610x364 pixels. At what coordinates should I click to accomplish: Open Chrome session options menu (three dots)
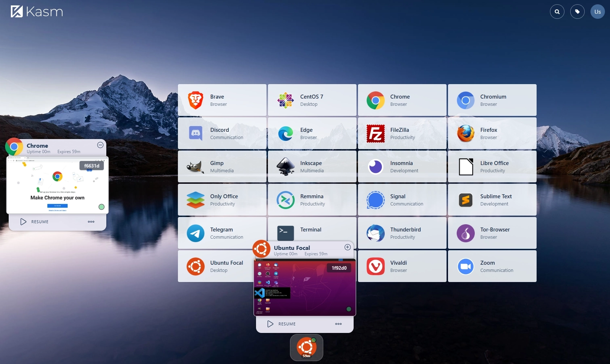tap(91, 222)
